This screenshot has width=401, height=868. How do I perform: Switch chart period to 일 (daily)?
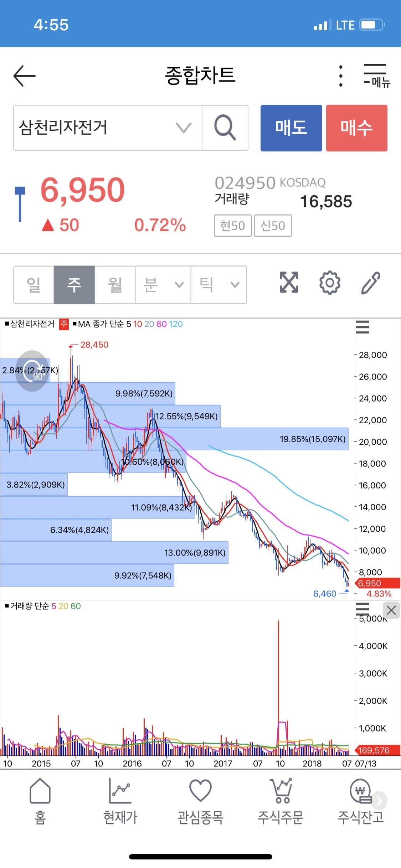click(x=34, y=285)
